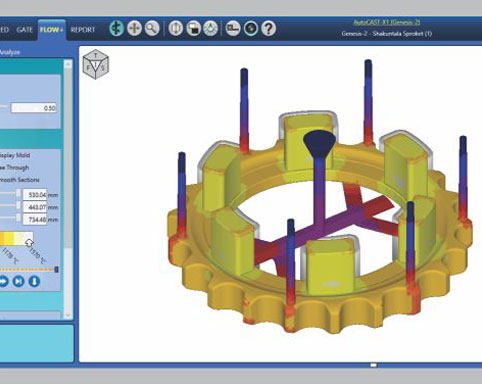Click the vertical section view toolbar icon
Image resolution: width=482 pixels, height=384 pixels.
point(176,28)
